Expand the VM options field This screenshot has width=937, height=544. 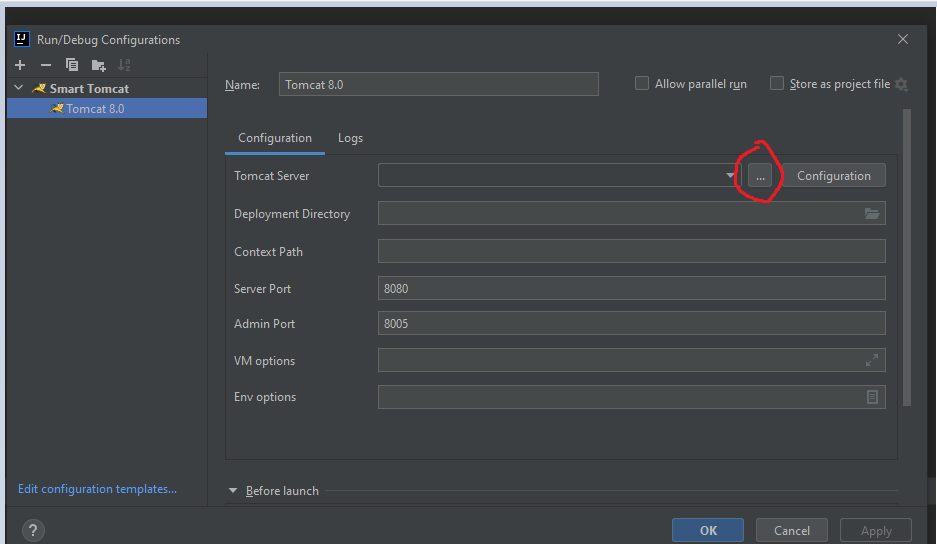coord(872,360)
